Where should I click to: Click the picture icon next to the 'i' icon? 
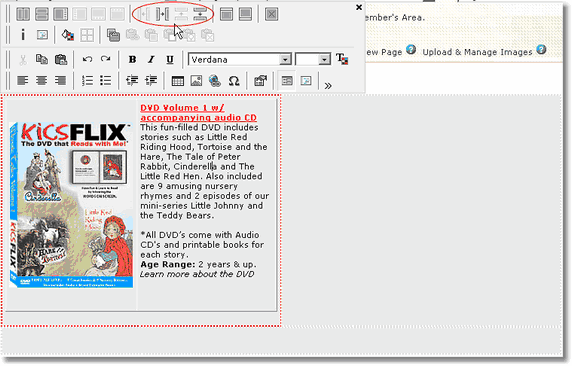pos(42,35)
